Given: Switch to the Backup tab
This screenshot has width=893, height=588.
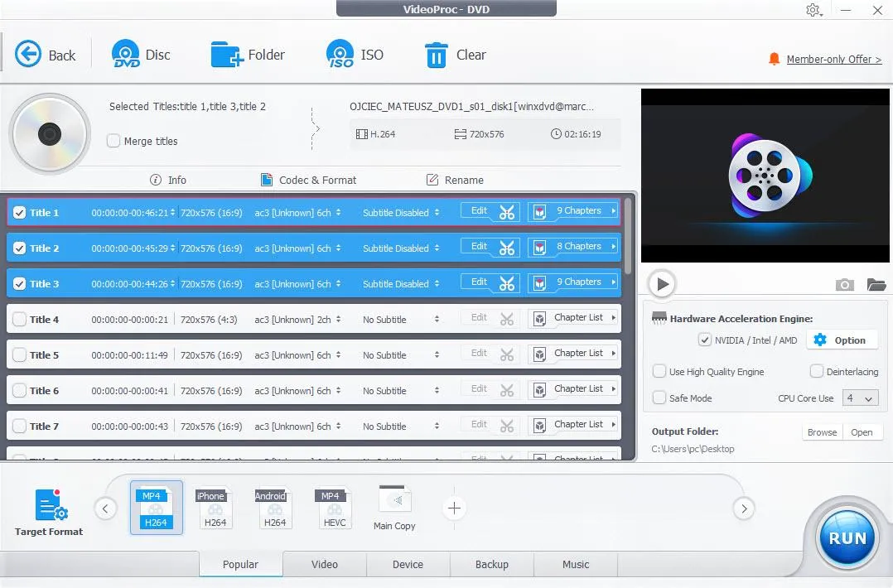Looking at the screenshot, I should (x=492, y=564).
